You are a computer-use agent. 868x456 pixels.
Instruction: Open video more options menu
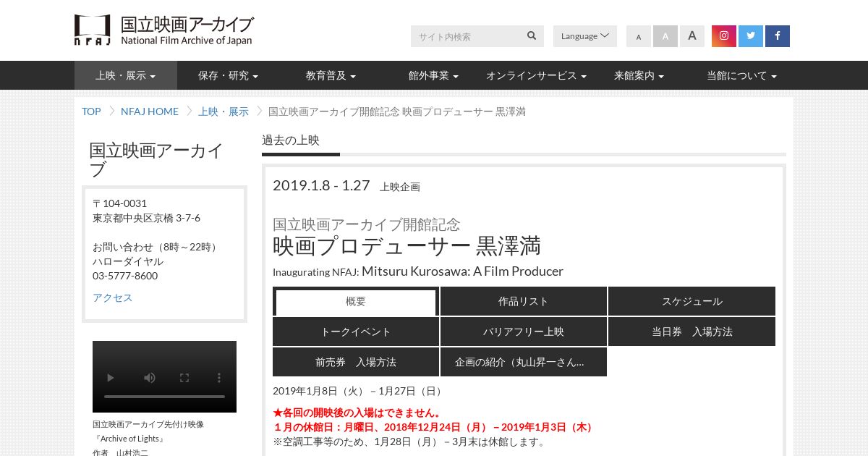click(x=219, y=377)
